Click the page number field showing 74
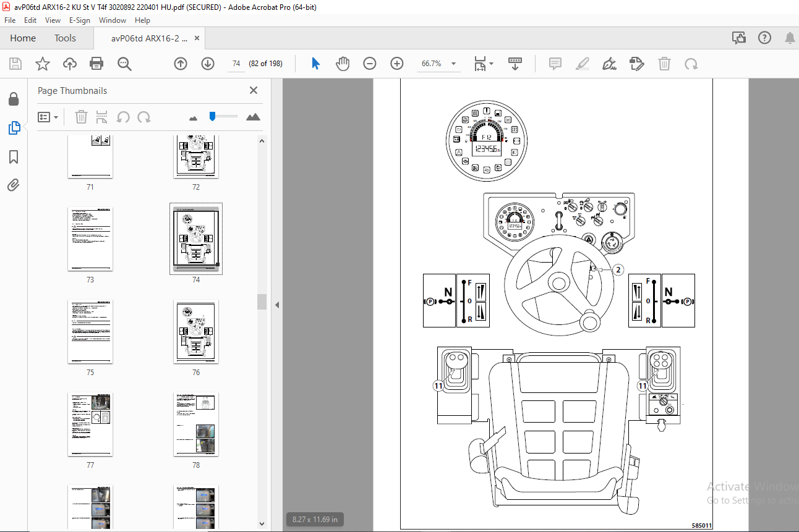Viewport: 799px width, 532px height. point(236,64)
